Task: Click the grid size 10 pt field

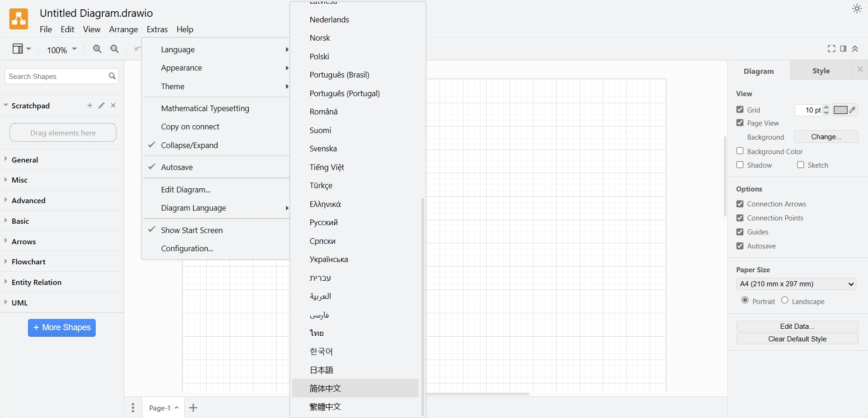Action: coord(809,110)
